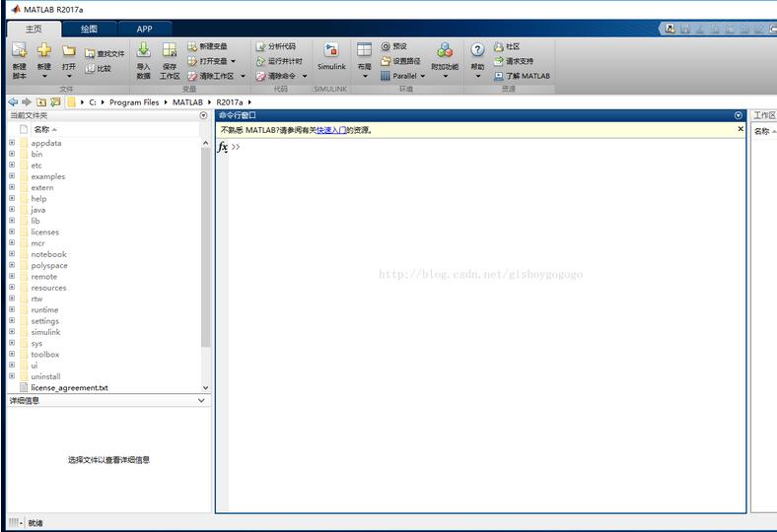
Task: Switch to the APP tab
Action: point(144,30)
